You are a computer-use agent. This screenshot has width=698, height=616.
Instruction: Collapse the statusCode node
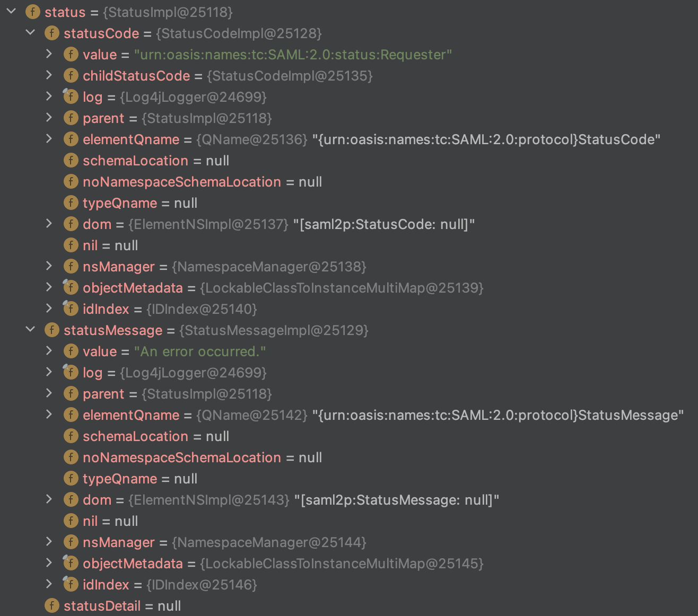click(x=30, y=32)
